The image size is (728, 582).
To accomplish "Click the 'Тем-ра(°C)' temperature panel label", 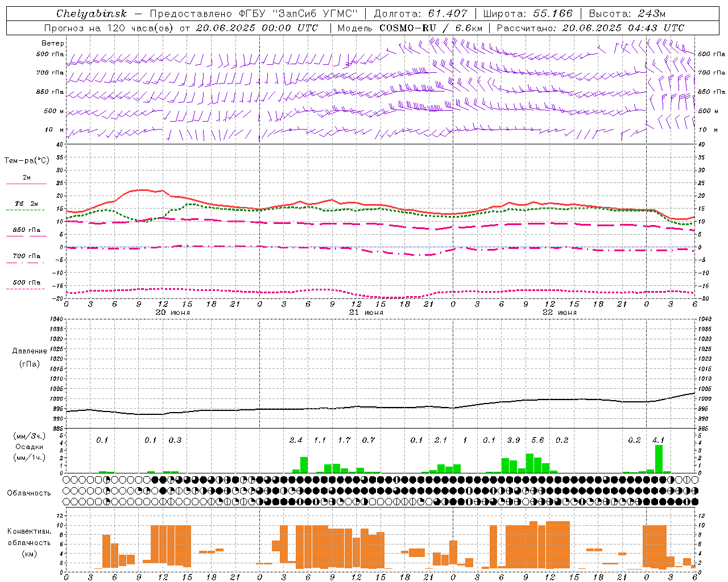I will click(27, 161).
